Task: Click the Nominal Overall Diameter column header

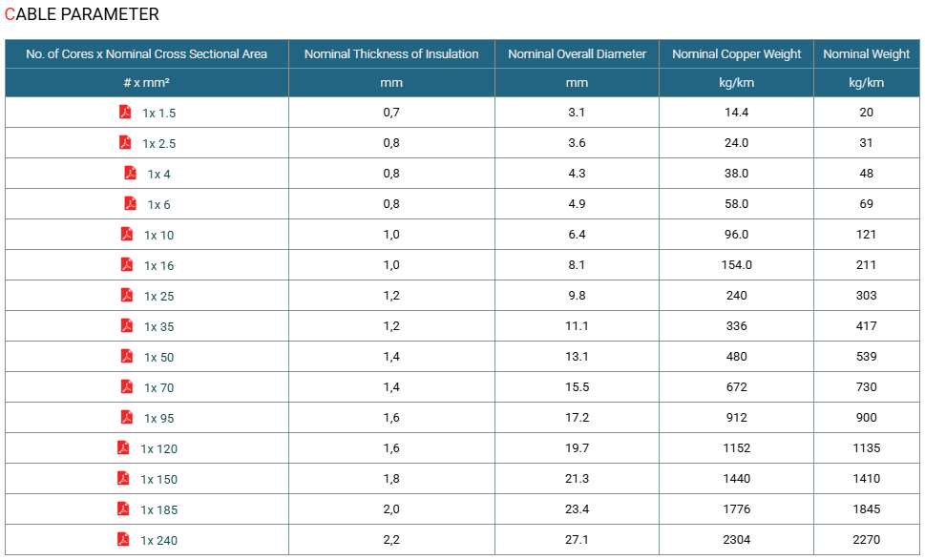Action: (x=577, y=54)
